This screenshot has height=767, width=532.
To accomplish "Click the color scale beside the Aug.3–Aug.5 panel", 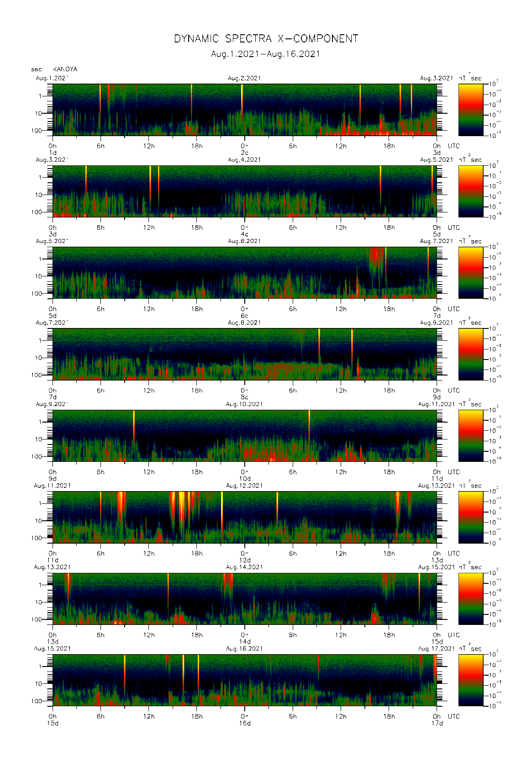I will coord(471,191).
